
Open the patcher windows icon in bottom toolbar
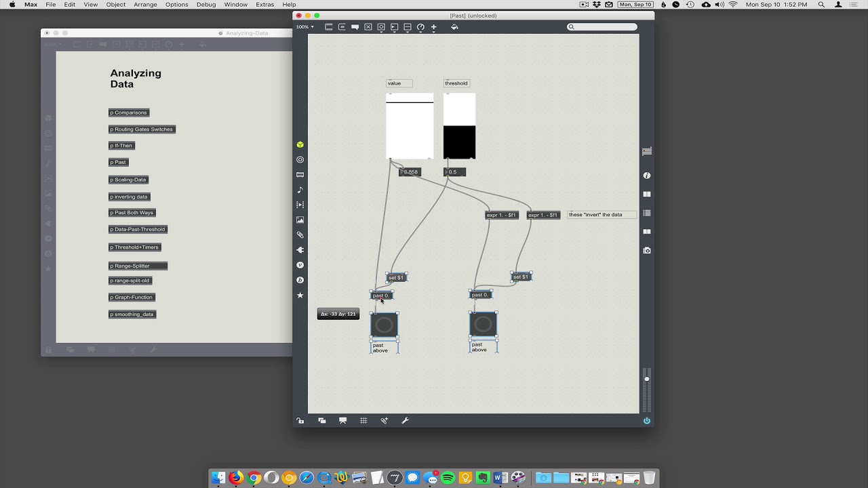pyautogui.click(x=322, y=421)
